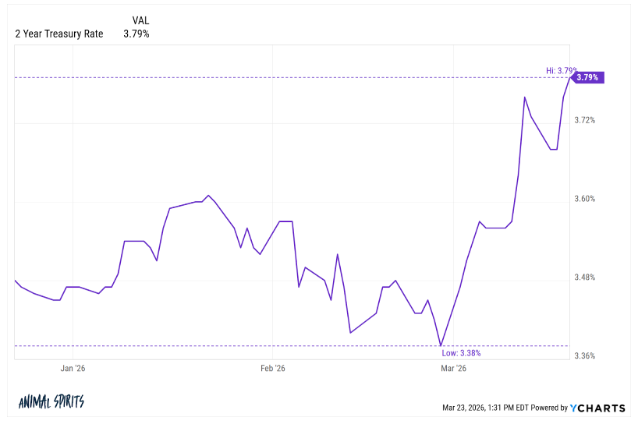The height and width of the screenshot is (421, 634).
Task: Click the 3.79% value in the legend
Action: (x=139, y=33)
